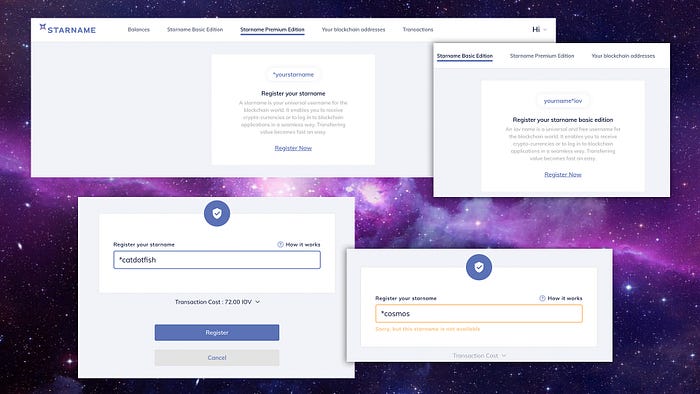Open How it works help in catdotfish form

tap(299, 245)
